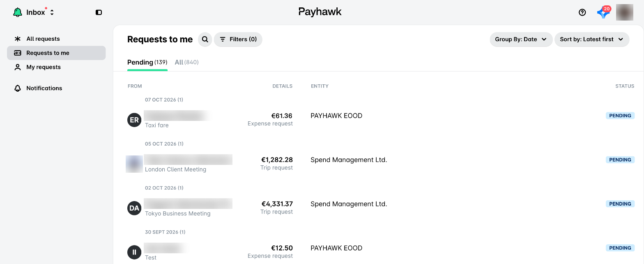Viewport: 644px width, 264px height.
Task: Switch to the Pending (139) tab
Action: [x=147, y=63]
